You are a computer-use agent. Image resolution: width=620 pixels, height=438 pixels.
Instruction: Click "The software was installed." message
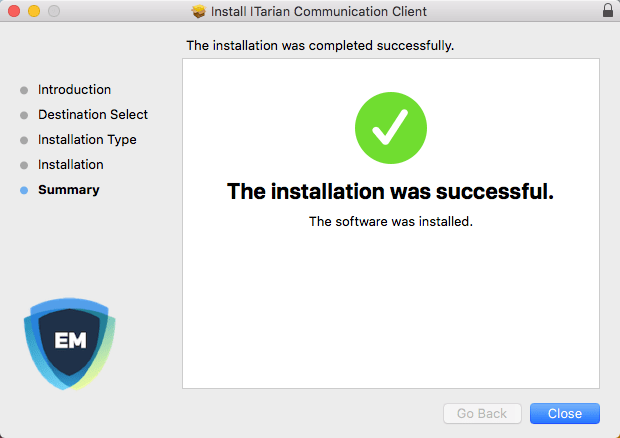[390, 222]
